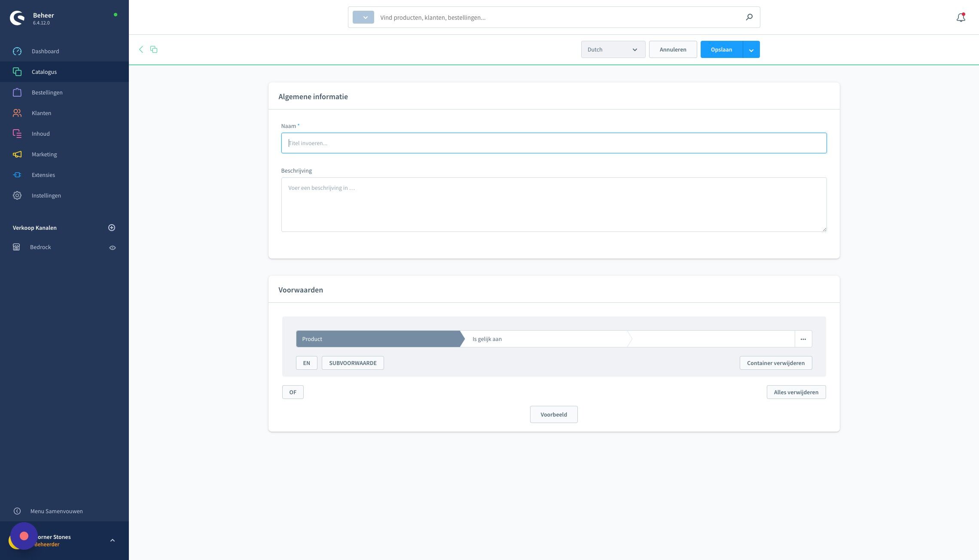The height and width of the screenshot is (560, 979).
Task: Click the search magnifier icon
Action: (x=749, y=17)
